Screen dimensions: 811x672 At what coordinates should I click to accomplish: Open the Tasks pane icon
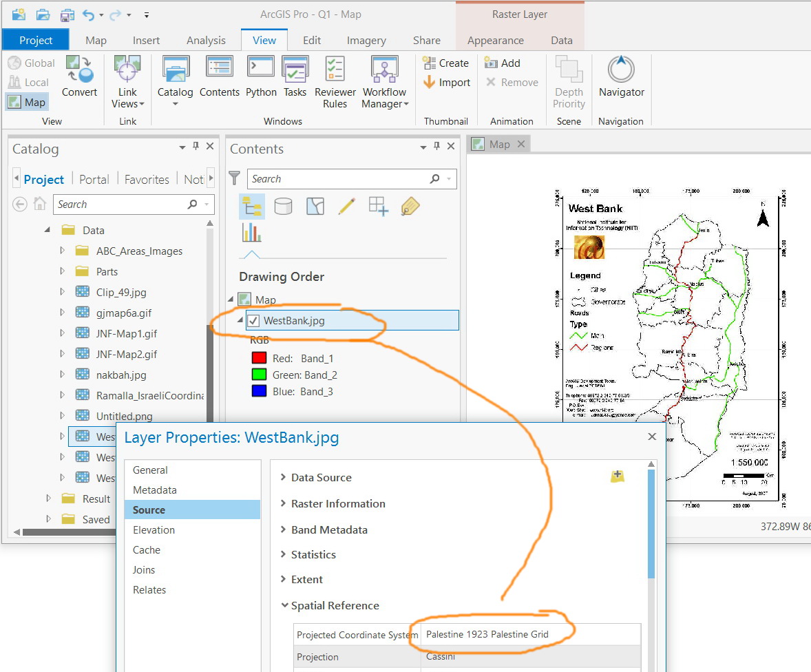coord(295,76)
